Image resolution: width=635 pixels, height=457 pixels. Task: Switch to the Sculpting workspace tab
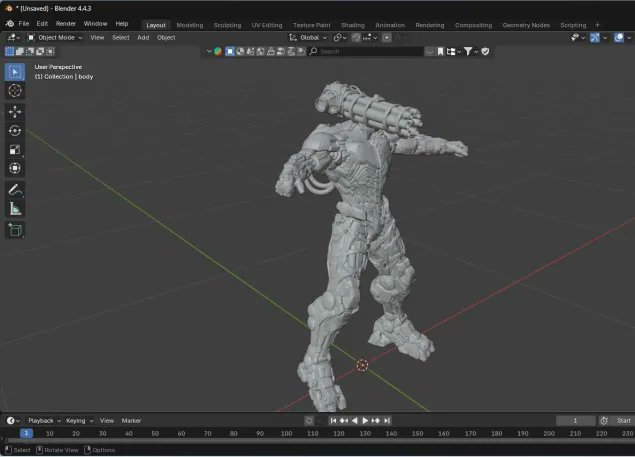pos(227,25)
